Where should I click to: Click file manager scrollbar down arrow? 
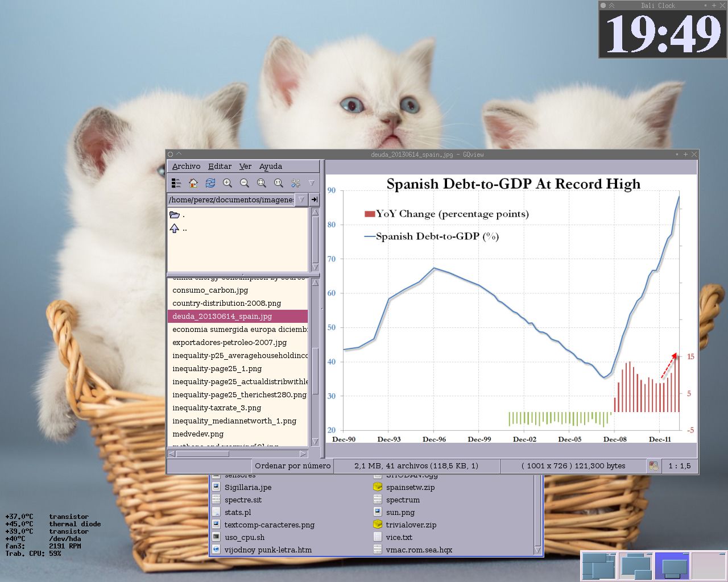pyautogui.click(x=537, y=550)
